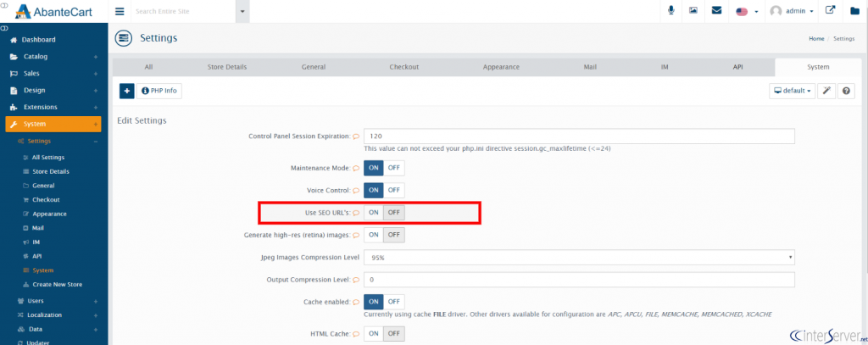Viewport: 868px width, 345px height.
Task: Click Use SEO URL's help bubble icon
Action: (x=357, y=213)
